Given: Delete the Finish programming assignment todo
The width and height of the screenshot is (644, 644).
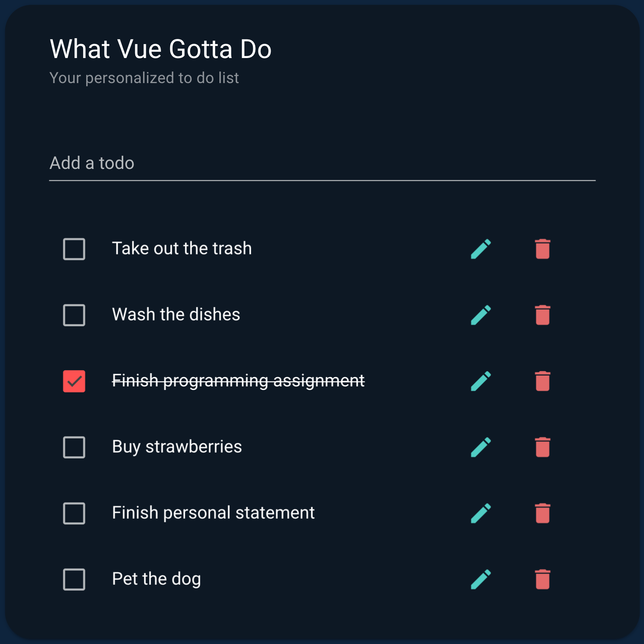Looking at the screenshot, I should [x=542, y=381].
